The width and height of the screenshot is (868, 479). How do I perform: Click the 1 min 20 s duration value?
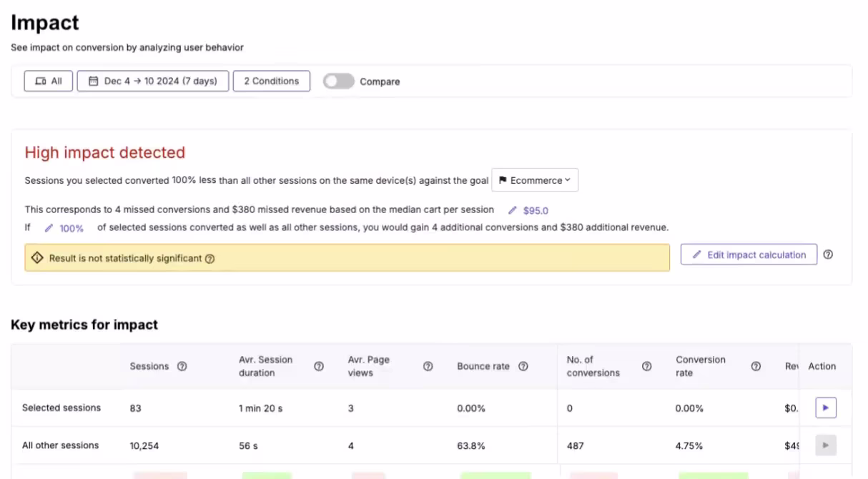point(261,408)
